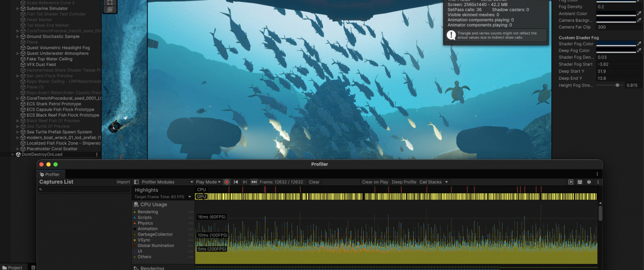Open the Ambient Color swatch
Viewport: 644px width, 270px height.
[x=616, y=14]
